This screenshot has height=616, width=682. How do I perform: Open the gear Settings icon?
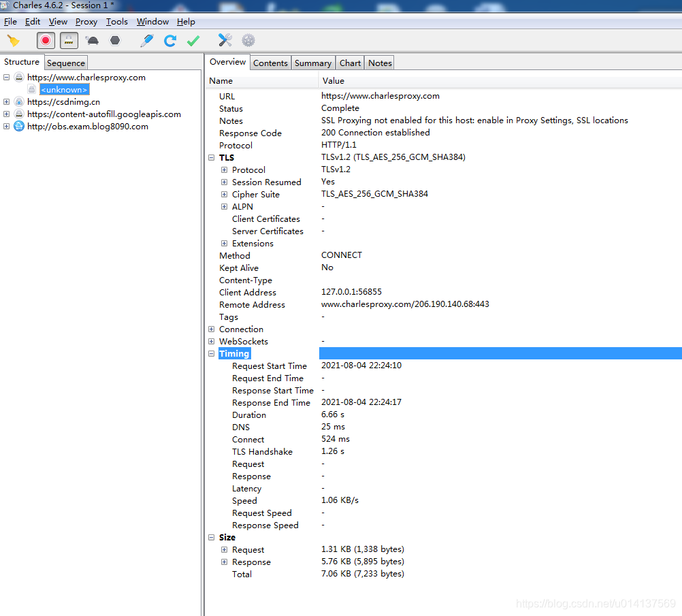tap(248, 40)
